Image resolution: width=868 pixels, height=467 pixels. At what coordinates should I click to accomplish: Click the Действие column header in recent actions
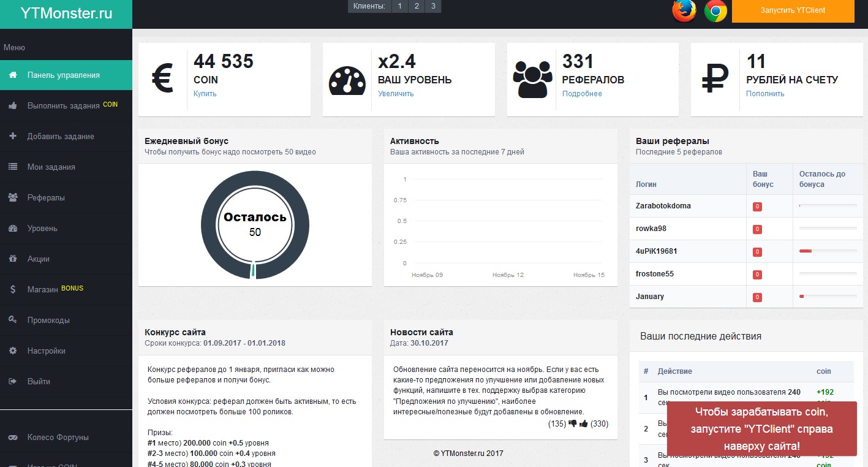pyautogui.click(x=675, y=371)
